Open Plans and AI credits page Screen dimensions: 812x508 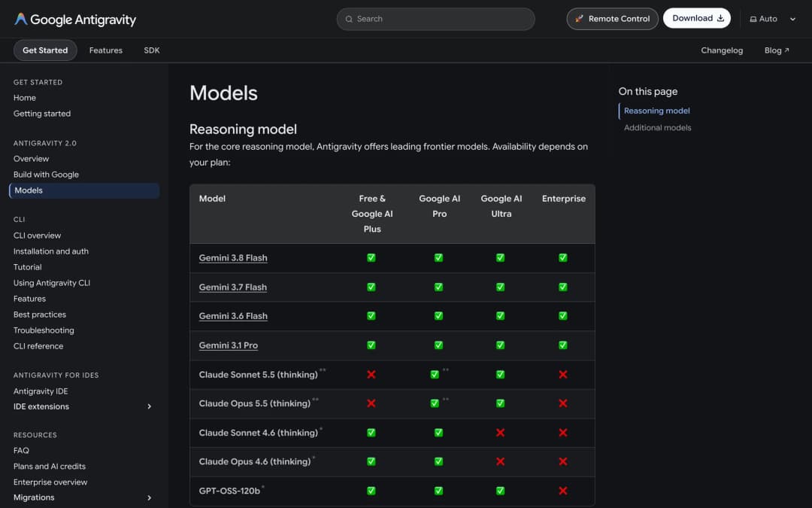point(50,467)
